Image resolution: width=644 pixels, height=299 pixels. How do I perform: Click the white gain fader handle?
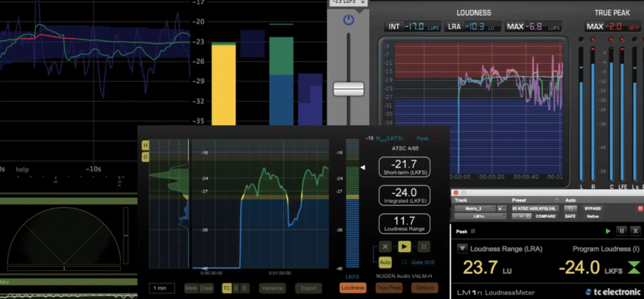[x=349, y=89]
